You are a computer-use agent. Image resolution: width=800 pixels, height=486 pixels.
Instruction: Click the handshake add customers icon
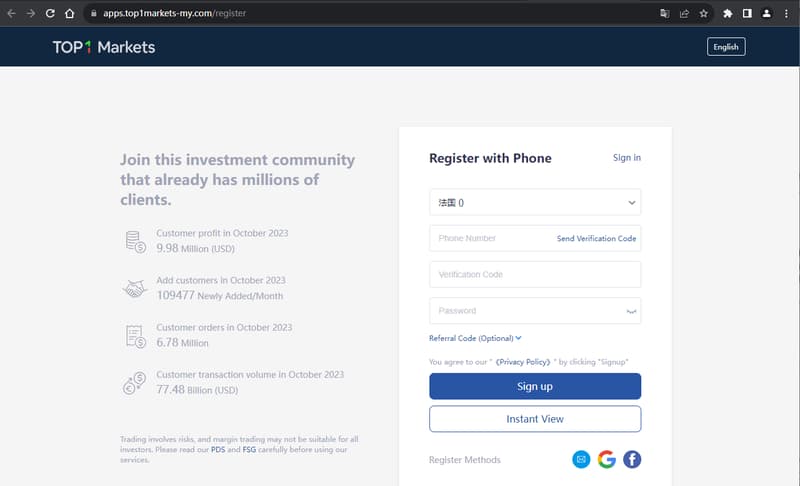[135, 289]
